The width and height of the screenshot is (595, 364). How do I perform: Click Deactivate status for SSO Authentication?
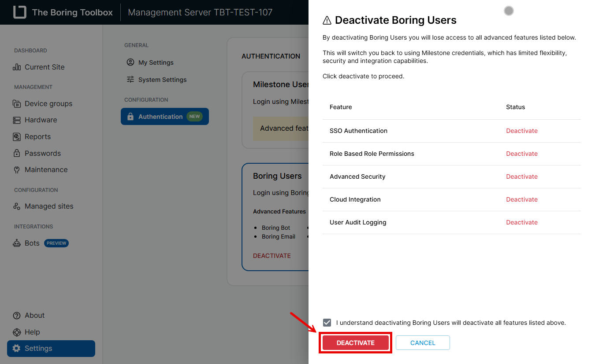pos(522,131)
